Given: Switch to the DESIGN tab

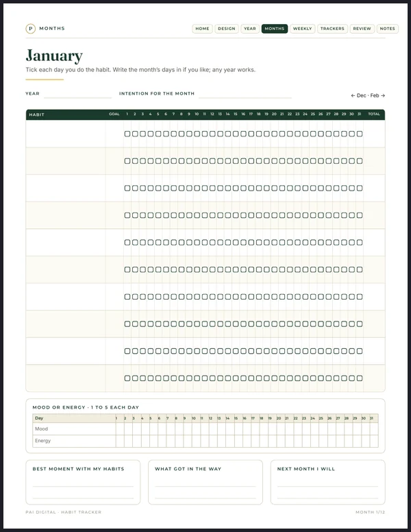Looking at the screenshot, I should click(x=227, y=29).
